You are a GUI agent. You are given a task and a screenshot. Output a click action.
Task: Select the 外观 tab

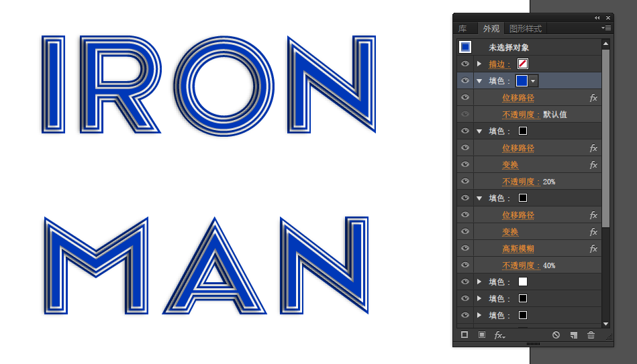tap(491, 28)
